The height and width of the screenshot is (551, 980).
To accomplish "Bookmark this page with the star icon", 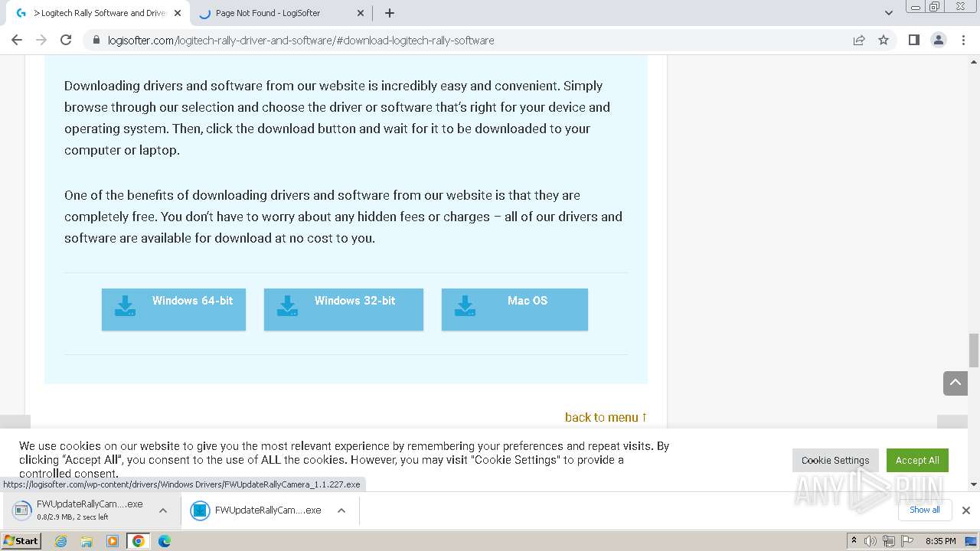I will pyautogui.click(x=884, y=40).
